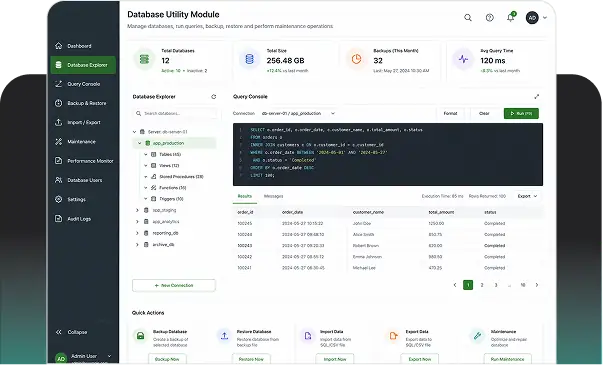Select reporting_db in the tree

click(x=165, y=233)
